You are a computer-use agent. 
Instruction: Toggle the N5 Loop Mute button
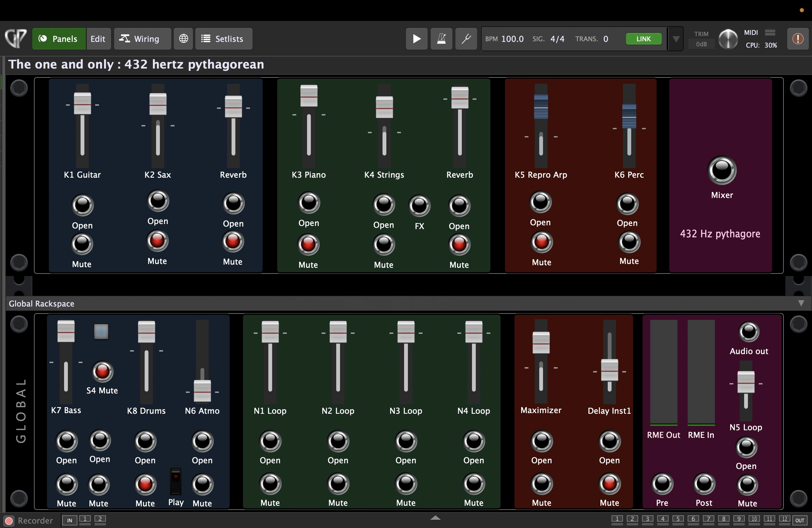(747, 485)
